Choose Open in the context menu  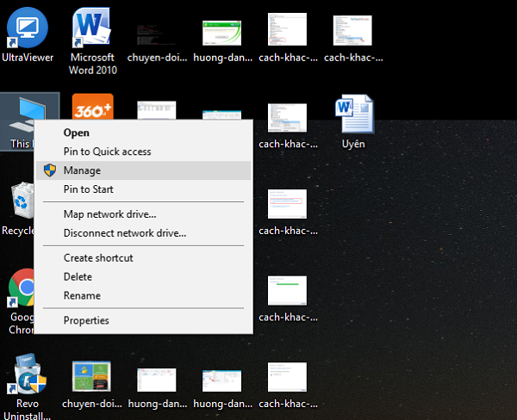tap(77, 133)
